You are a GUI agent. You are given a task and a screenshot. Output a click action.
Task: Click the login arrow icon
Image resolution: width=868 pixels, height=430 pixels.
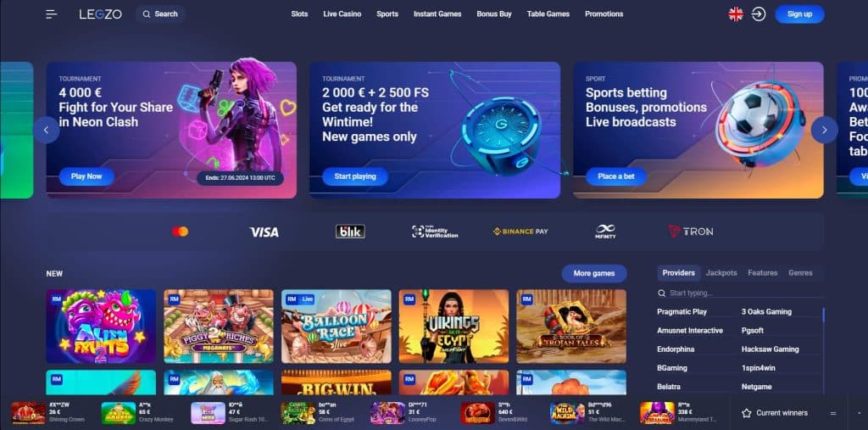759,14
